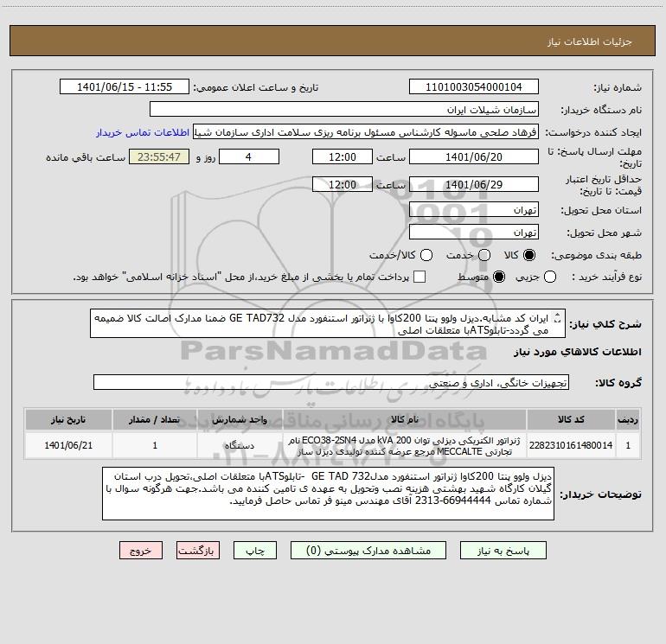This screenshot has width=666, height=644.
Task: Click the کد کالا column header
Action: click(x=571, y=419)
